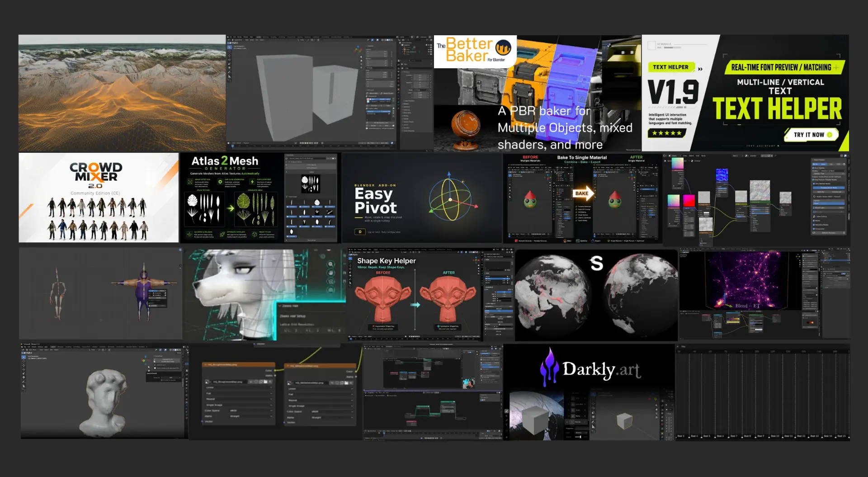Open the Atlas 2 Mesh Generator thumbnail
The height and width of the screenshot is (477, 868).
click(260, 198)
